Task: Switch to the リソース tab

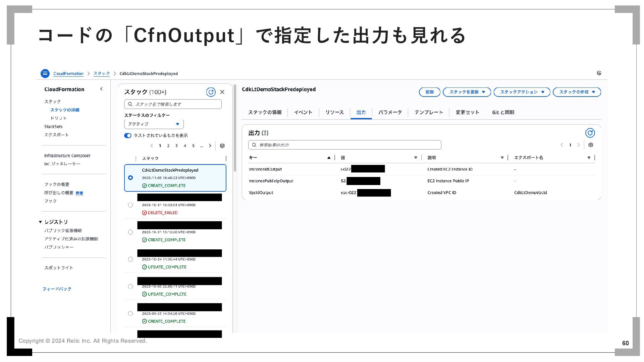Action: pos(334,112)
